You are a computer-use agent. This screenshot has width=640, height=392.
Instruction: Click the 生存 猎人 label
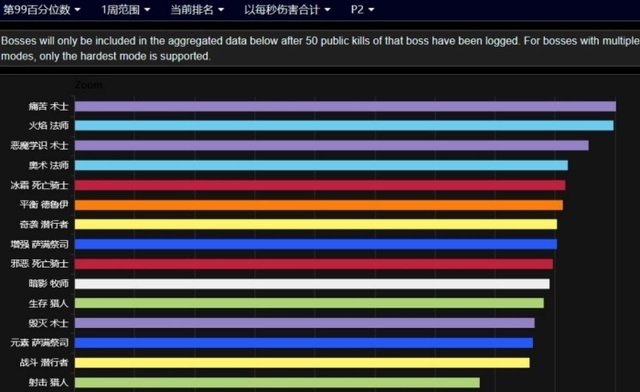tap(48, 303)
